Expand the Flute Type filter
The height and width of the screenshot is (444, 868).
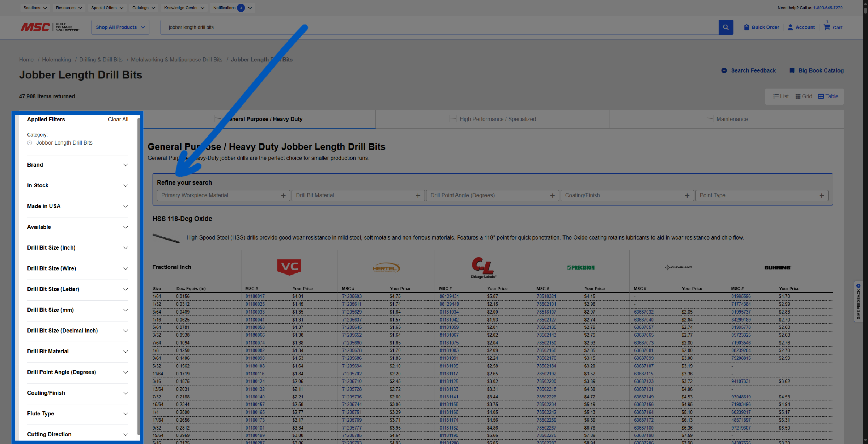coord(77,414)
